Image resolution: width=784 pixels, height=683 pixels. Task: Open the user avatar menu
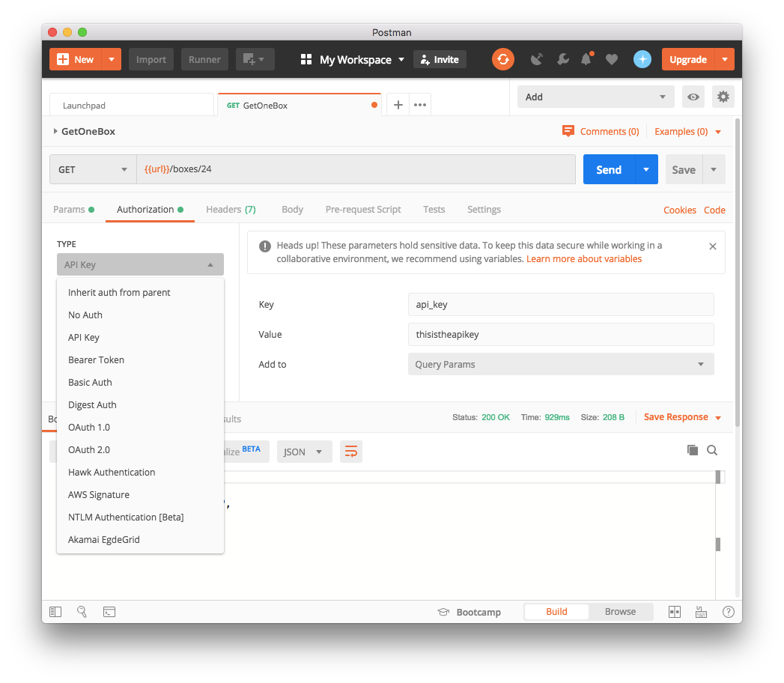[x=642, y=59]
